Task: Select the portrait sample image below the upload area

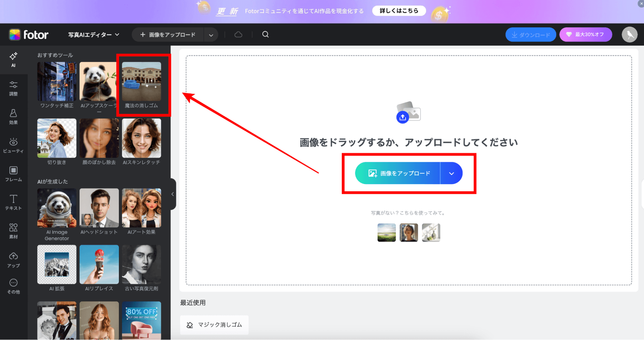Action: tap(409, 232)
